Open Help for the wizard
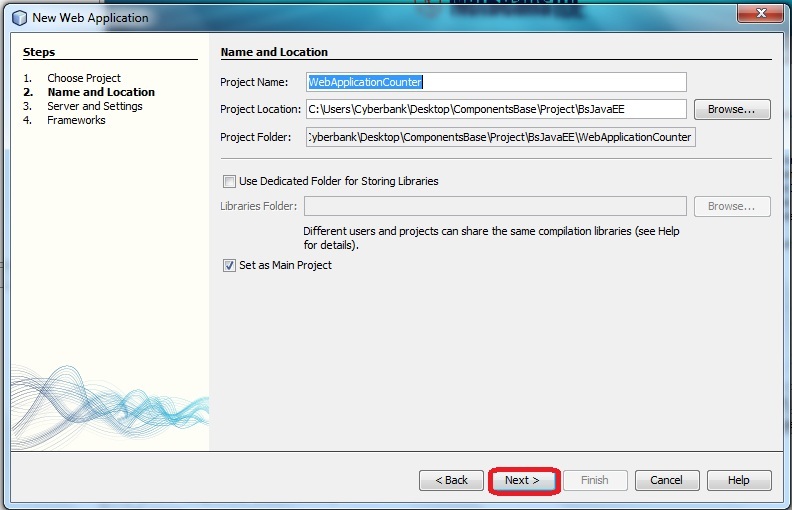This screenshot has width=792, height=510. 739,480
